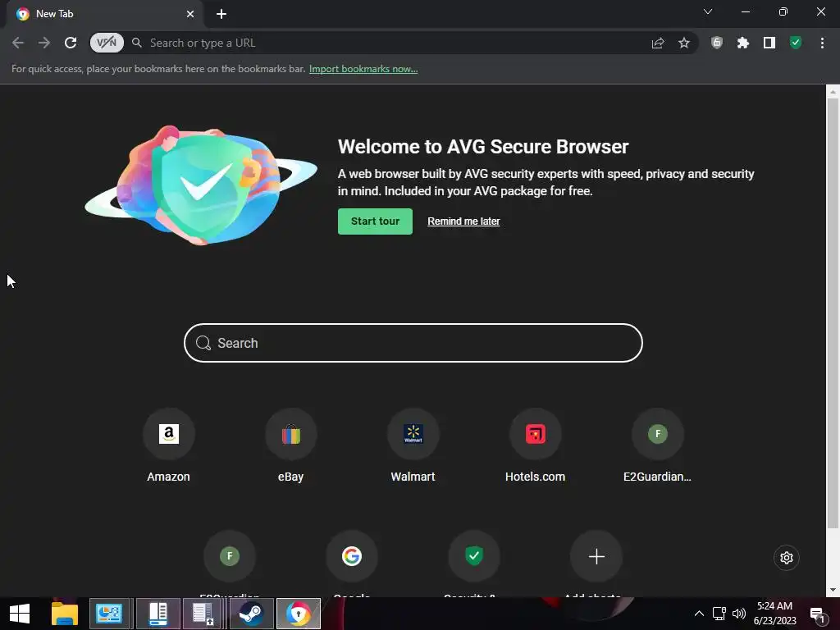Screen dimensions: 840x630
Task: Close the New Tab tab
Action: [x=190, y=14]
